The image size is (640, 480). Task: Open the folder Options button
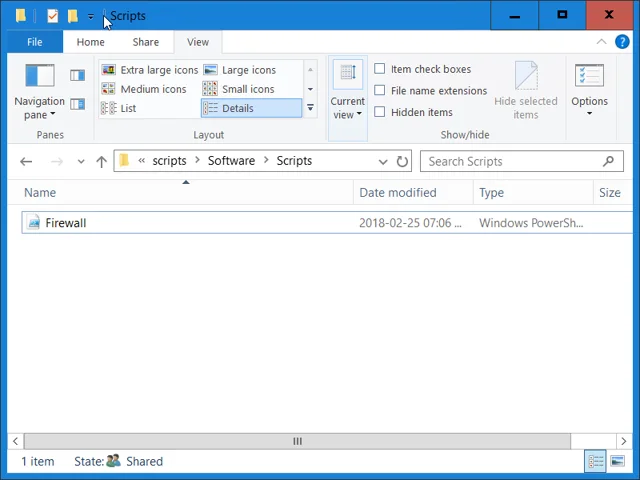click(589, 91)
